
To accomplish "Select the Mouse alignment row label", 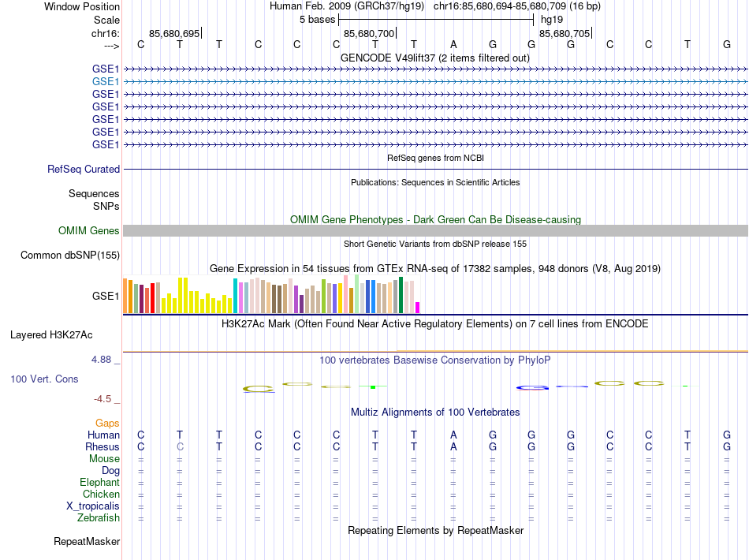I will point(104,459).
